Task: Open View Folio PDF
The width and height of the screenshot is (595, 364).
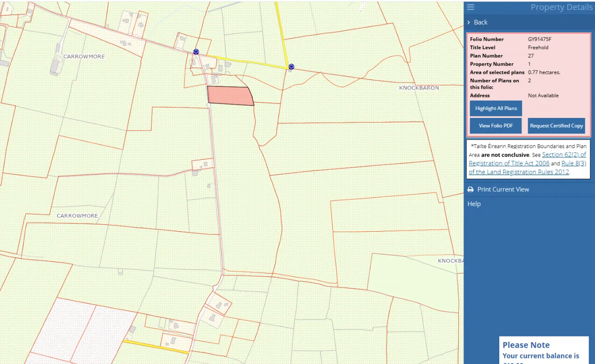Action: [496, 126]
